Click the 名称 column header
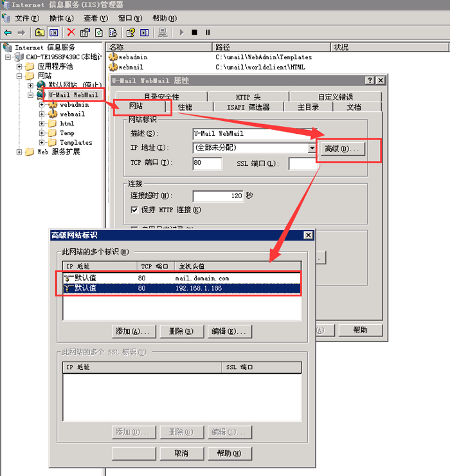Viewport: 450px width, 476px height. [159, 47]
